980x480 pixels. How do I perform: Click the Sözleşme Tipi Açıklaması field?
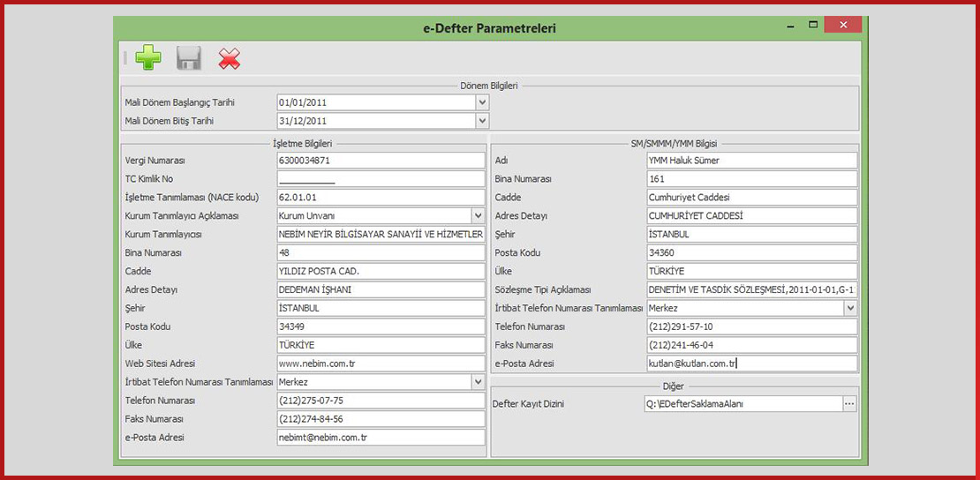tap(750, 289)
